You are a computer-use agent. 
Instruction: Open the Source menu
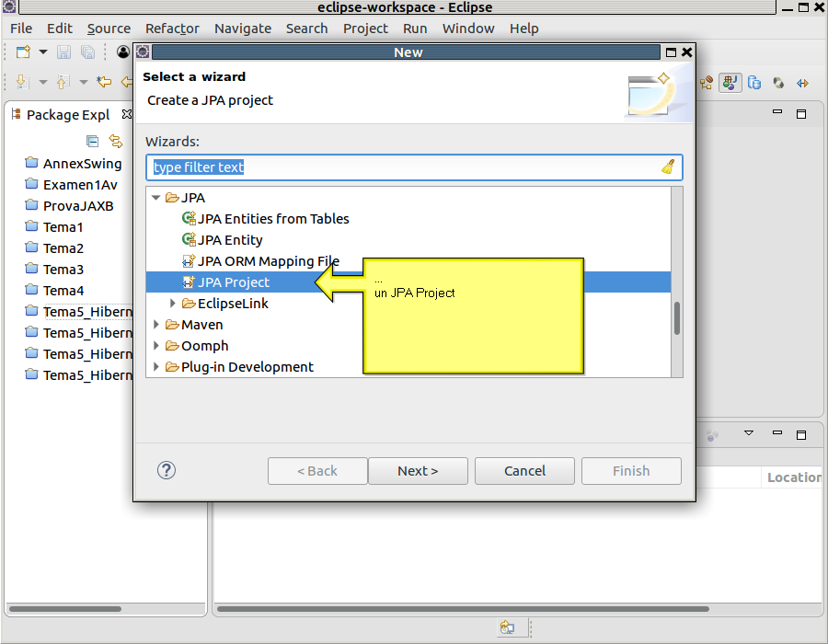click(x=109, y=29)
